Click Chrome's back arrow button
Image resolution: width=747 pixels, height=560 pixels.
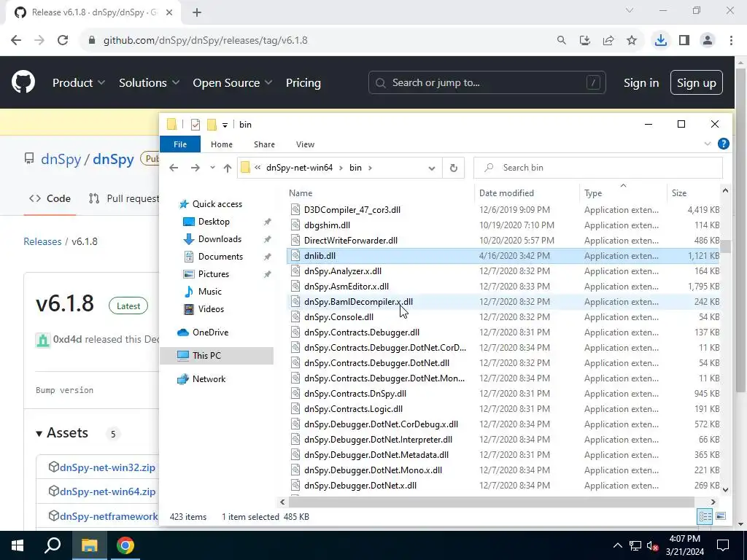16,41
